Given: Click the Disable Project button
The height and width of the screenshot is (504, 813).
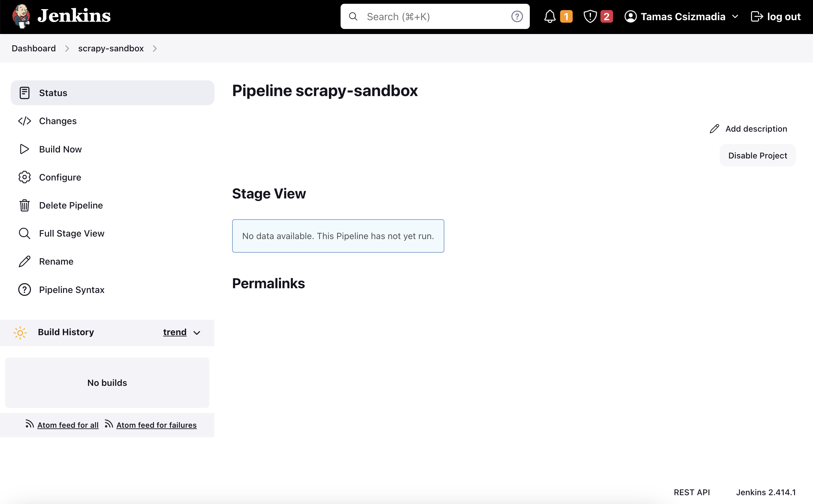Looking at the screenshot, I should pos(757,155).
